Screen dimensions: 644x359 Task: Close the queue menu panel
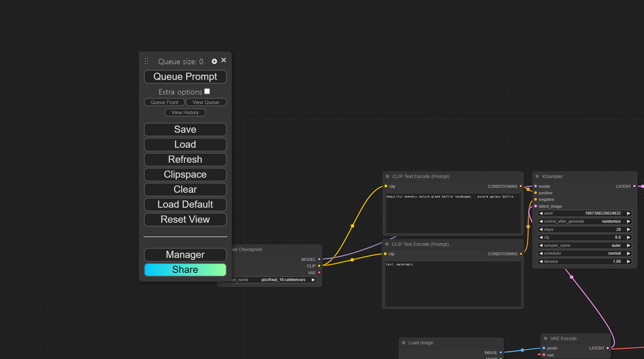click(224, 60)
